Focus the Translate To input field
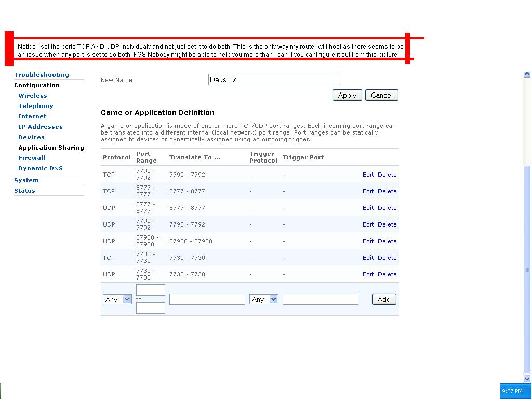 pyautogui.click(x=207, y=299)
